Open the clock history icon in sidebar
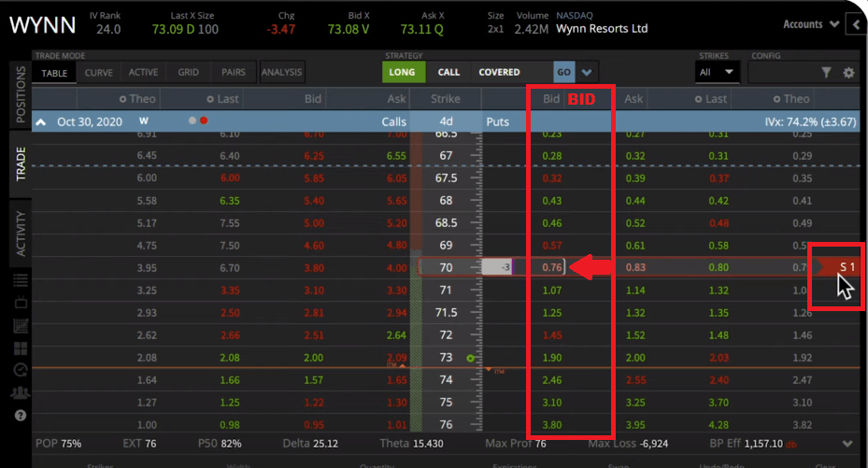Viewport: 868px width, 468px height. click(x=21, y=370)
